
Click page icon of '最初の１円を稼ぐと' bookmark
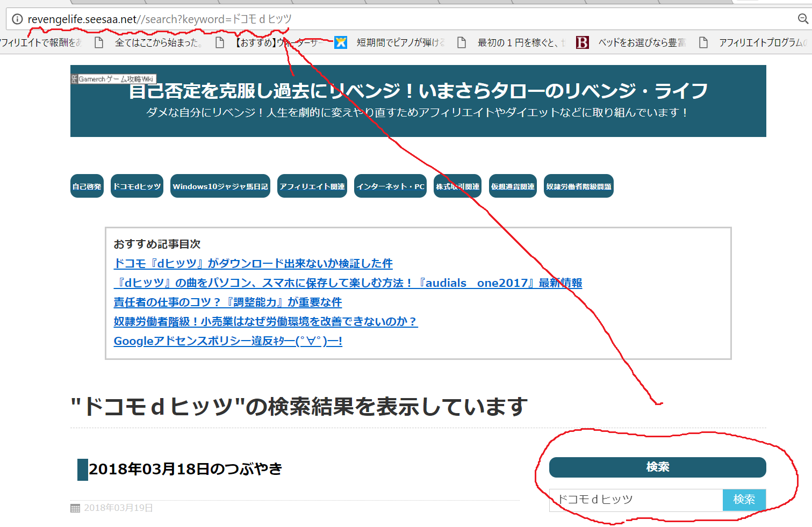(x=461, y=42)
